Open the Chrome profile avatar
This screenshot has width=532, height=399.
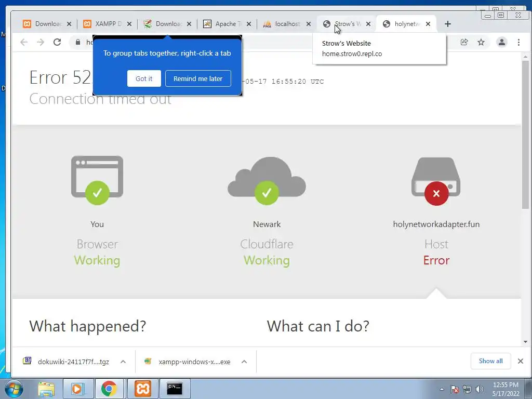pyautogui.click(x=502, y=42)
